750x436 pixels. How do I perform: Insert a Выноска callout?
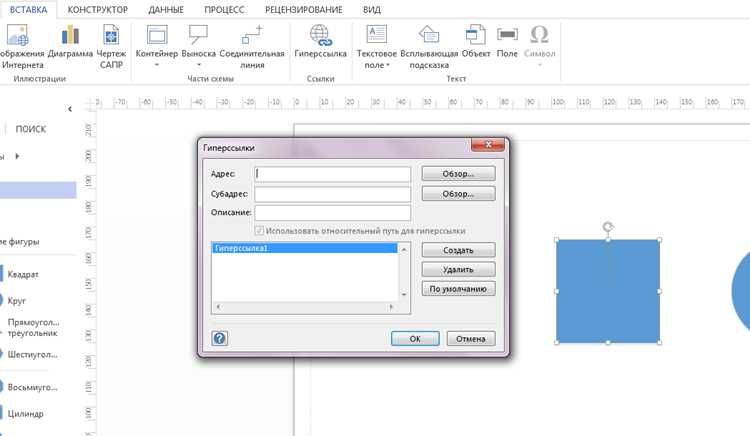click(199, 46)
